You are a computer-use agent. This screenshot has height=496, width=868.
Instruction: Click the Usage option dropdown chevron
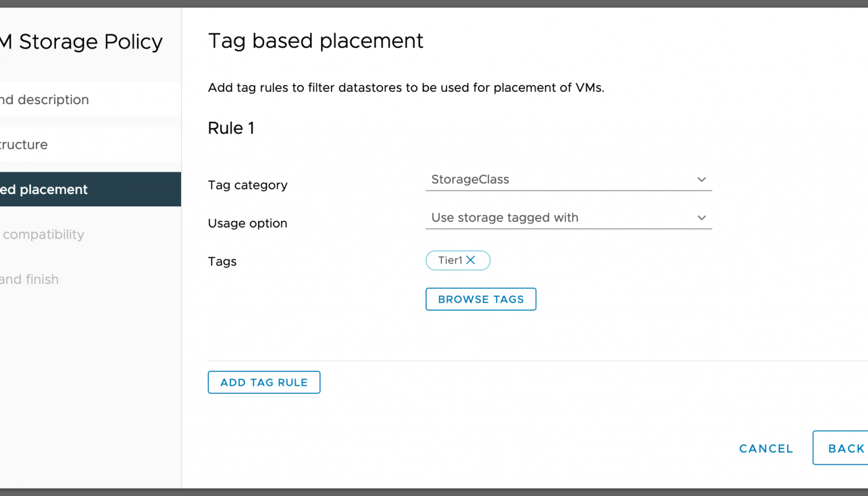[x=701, y=218]
